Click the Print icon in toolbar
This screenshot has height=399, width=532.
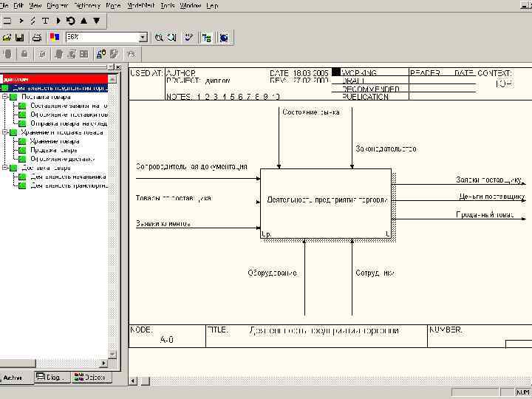point(35,37)
